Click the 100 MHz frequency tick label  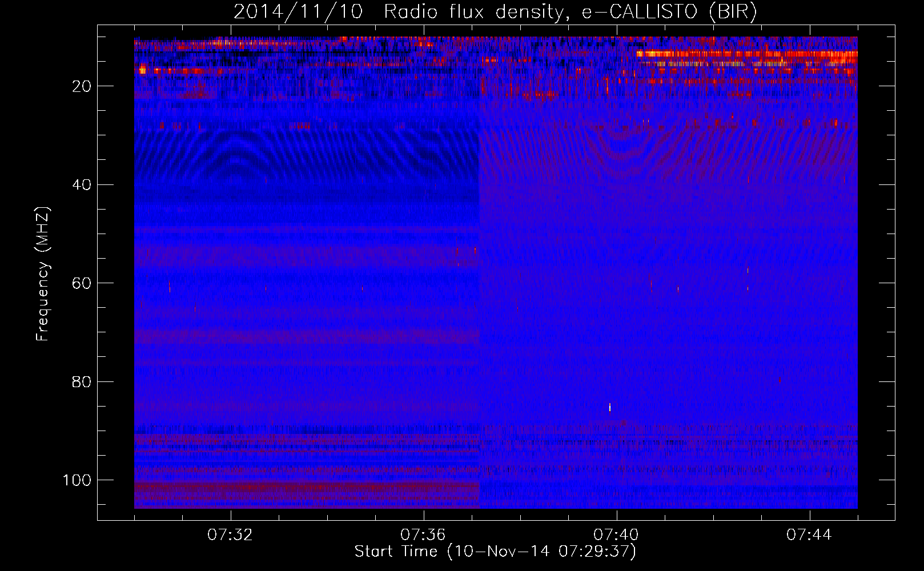(78, 480)
